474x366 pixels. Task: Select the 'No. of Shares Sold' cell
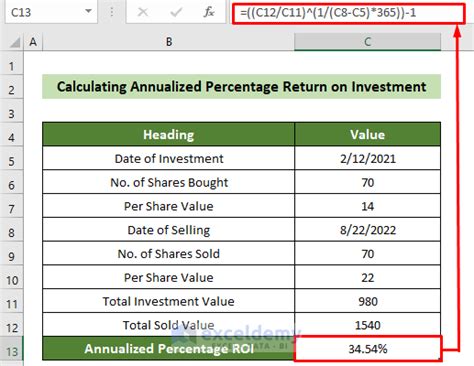pos(169,254)
